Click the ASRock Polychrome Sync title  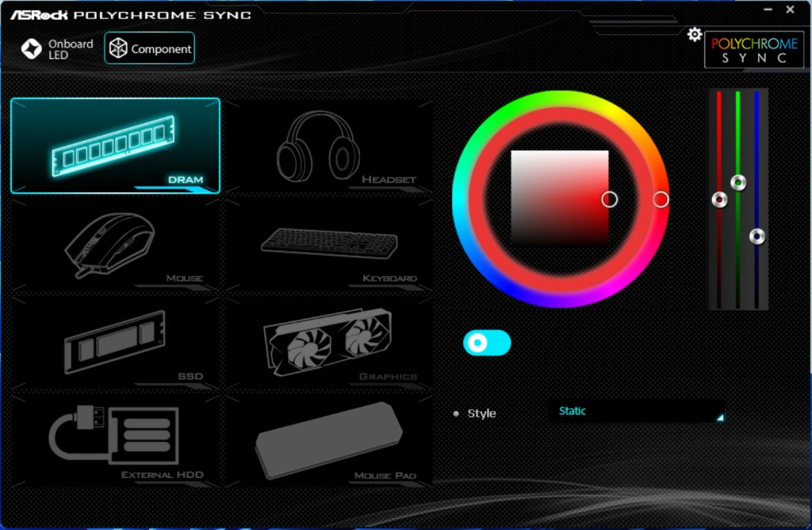(131, 14)
